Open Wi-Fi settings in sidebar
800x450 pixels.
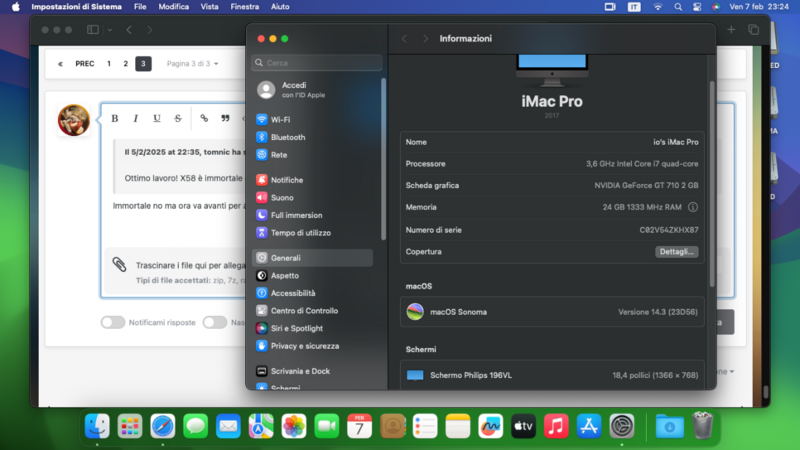click(280, 119)
